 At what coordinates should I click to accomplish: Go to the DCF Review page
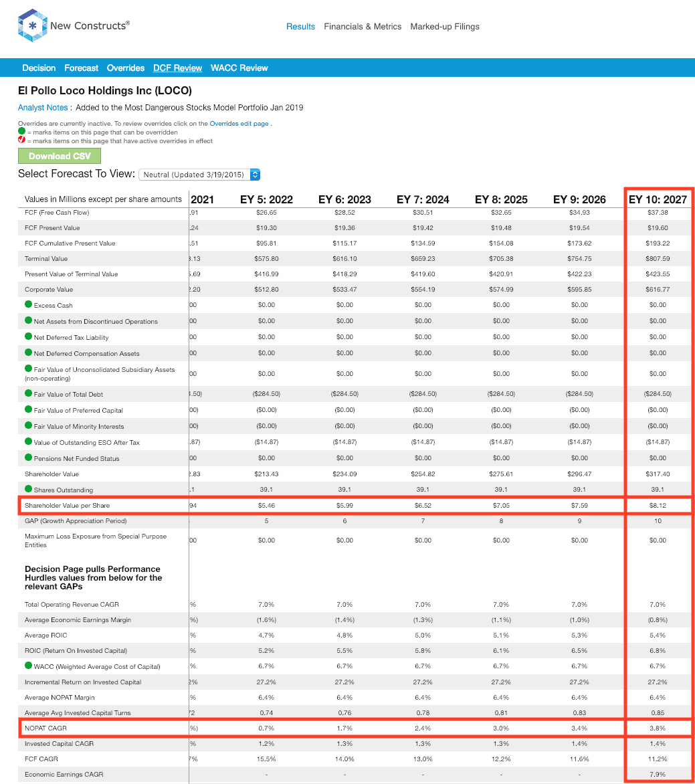177,68
